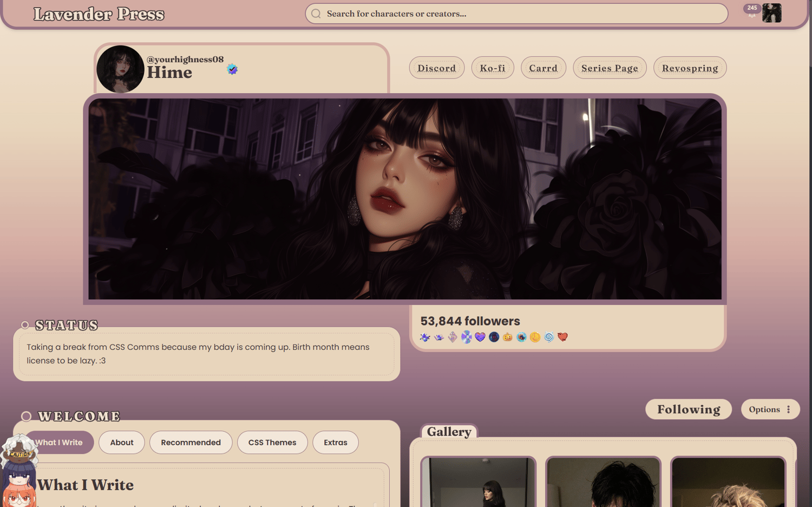Click the status message about CSS Comms break

pyautogui.click(x=198, y=354)
